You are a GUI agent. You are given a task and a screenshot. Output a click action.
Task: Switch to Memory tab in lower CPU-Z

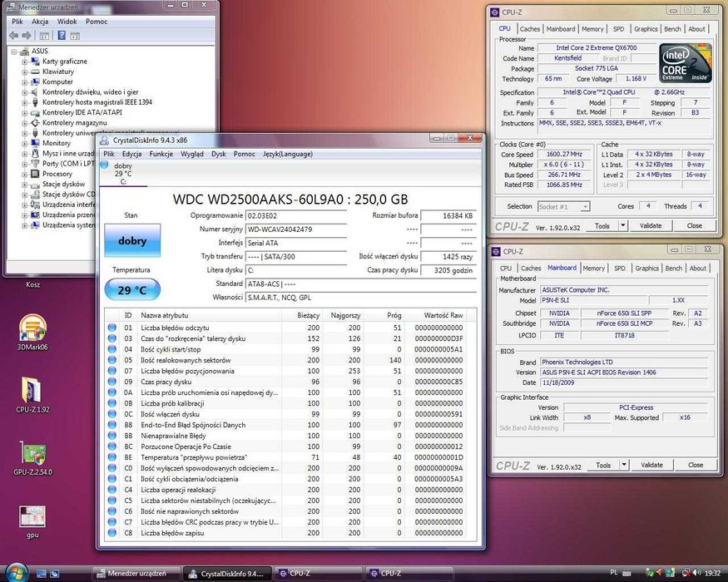pos(594,269)
